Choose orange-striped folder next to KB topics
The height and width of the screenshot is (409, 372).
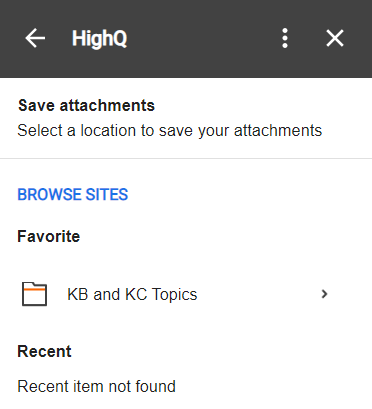34,294
